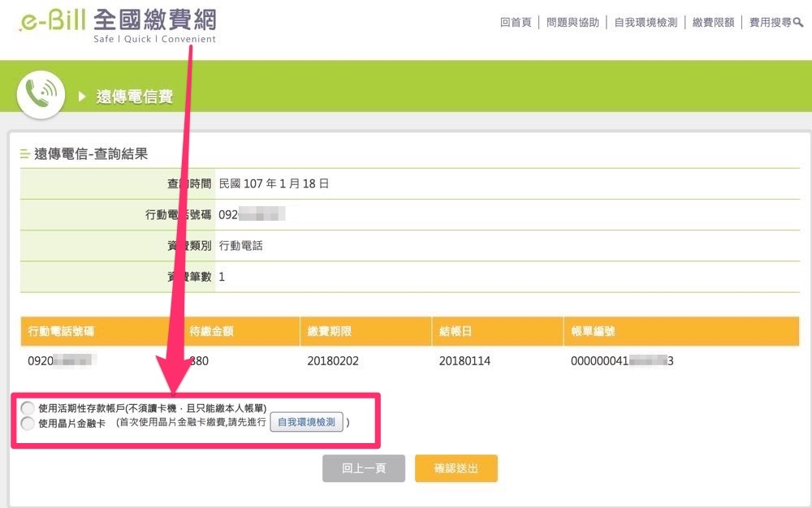Click the search magnifier icon beside 費用搜尋
This screenshot has width=812, height=508.
pyautogui.click(x=798, y=22)
